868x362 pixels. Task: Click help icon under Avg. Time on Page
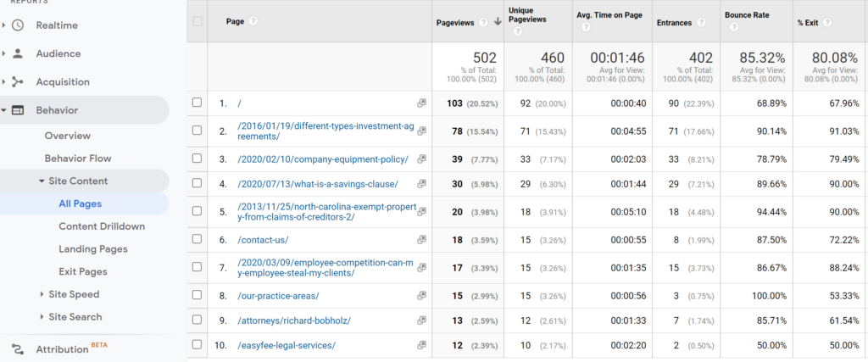click(x=586, y=27)
